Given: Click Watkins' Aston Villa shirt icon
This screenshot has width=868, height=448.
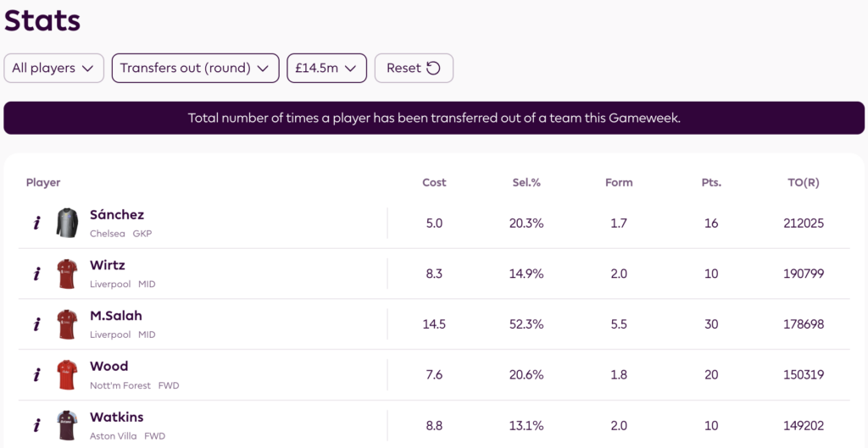Looking at the screenshot, I should (x=67, y=425).
